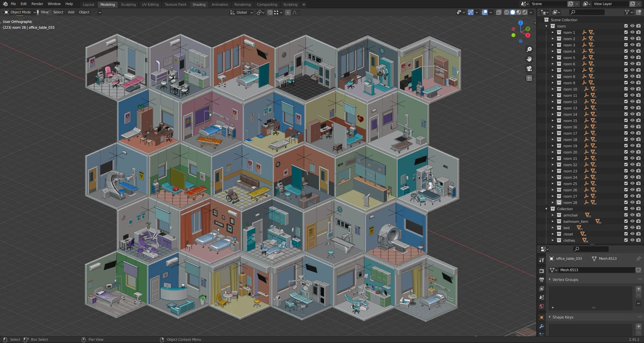Open viewport Object menu

click(84, 12)
